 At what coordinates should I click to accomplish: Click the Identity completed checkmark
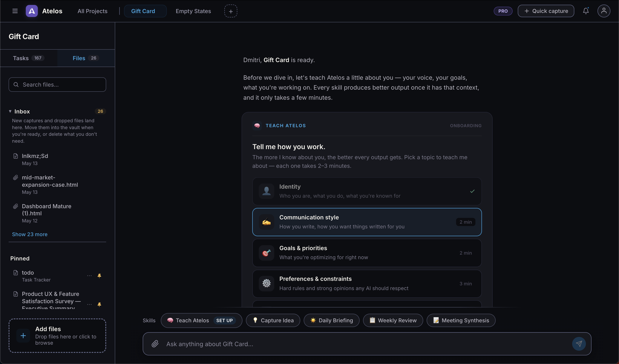pos(472,191)
